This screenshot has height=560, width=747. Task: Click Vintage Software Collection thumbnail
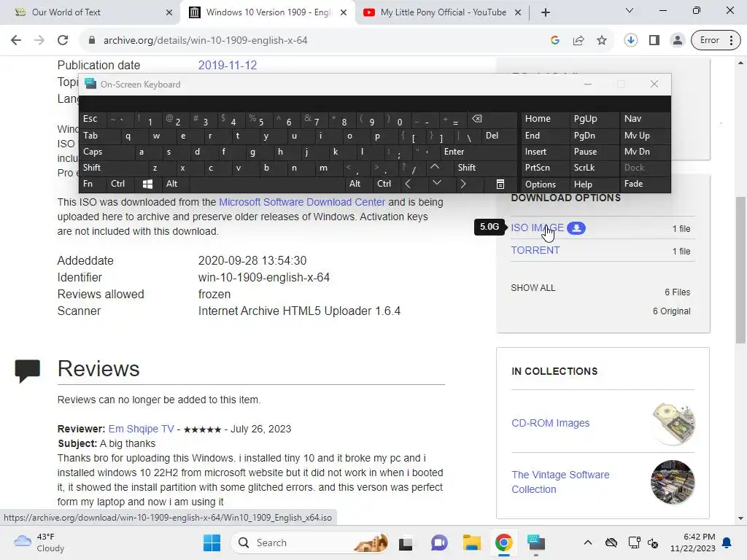[x=673, y=483]
